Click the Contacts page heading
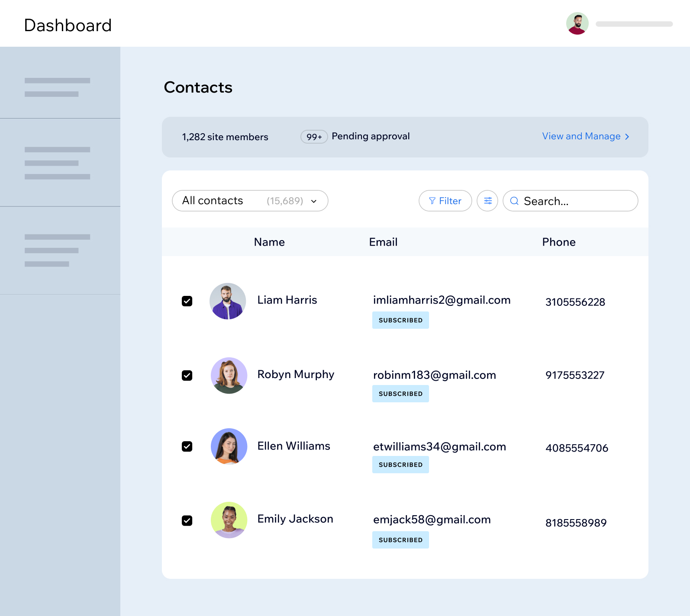Screen dimensions: 690x616 pyautogui.click(x=198, y=87)
